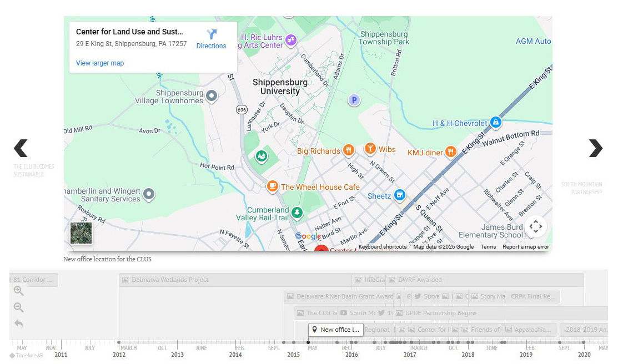Image resolution: width=618 pixels, height=364 pixels.
Task: Click the Big Richards restaurant marker
Action: pos(348,150)
